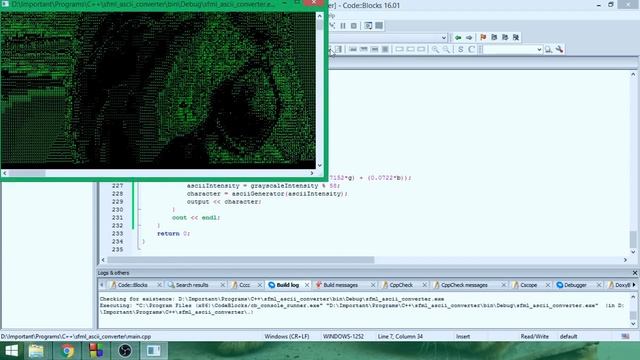Click the editor scroll right arrow

coord(625,260)
